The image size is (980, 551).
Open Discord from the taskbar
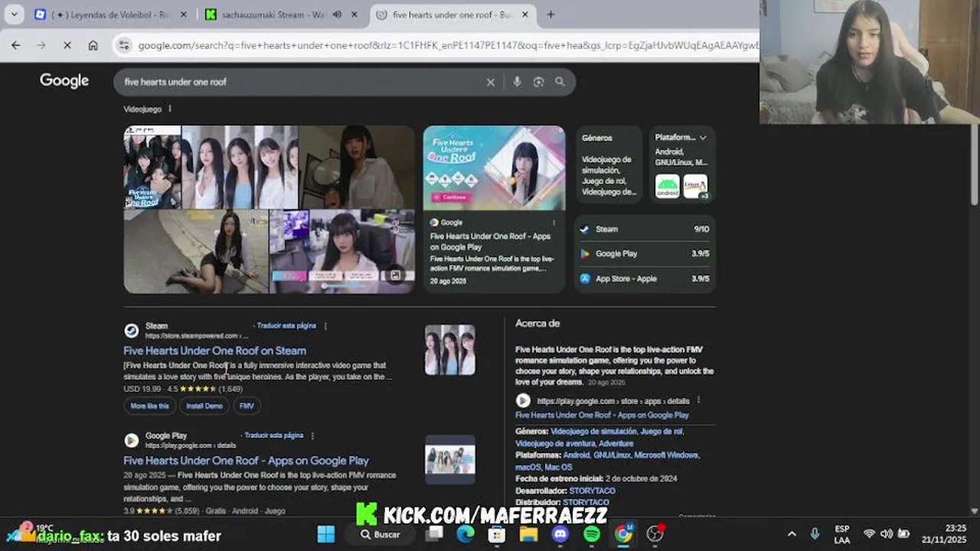click(560, 534)
